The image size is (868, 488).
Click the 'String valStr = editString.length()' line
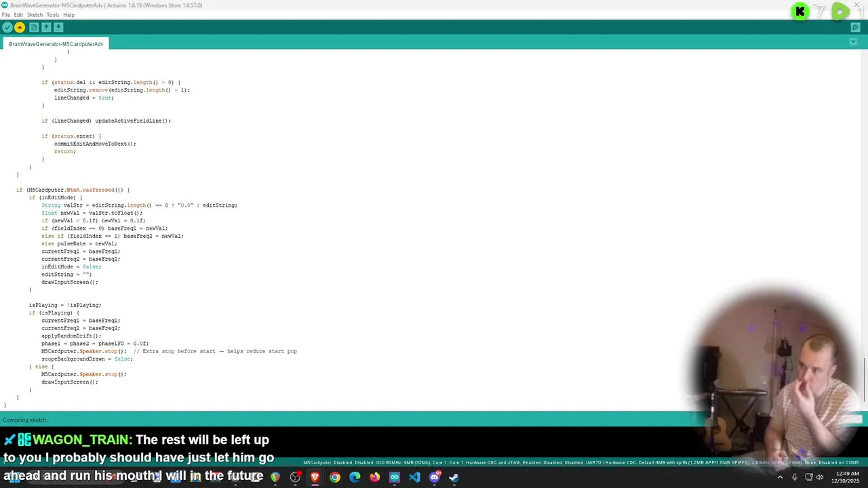[139, 205]
